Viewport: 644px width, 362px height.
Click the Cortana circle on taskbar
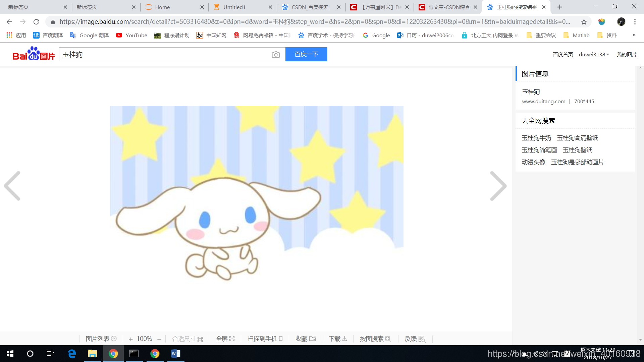coord(30,354)
